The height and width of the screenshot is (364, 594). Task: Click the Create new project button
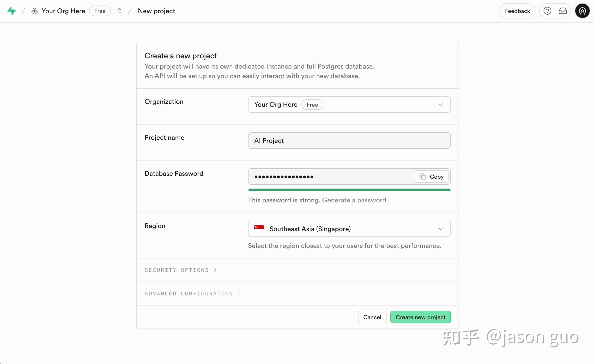click(420, 317)
